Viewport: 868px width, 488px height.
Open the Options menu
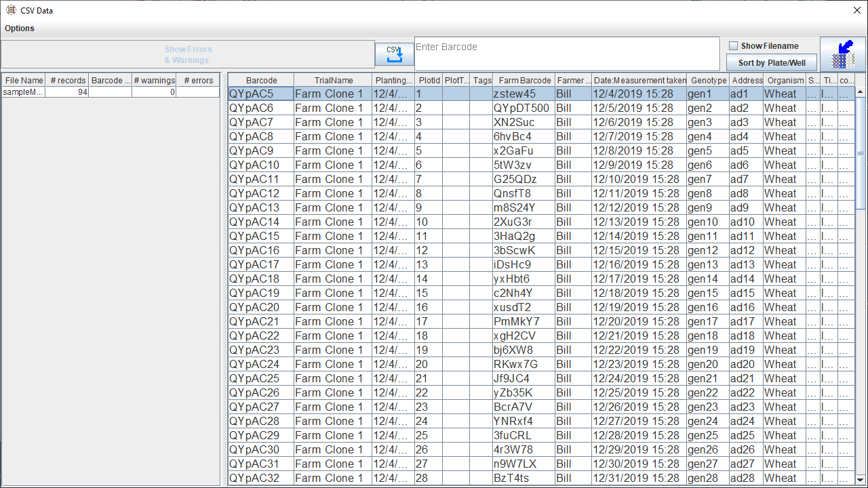(x=20, y=28)
